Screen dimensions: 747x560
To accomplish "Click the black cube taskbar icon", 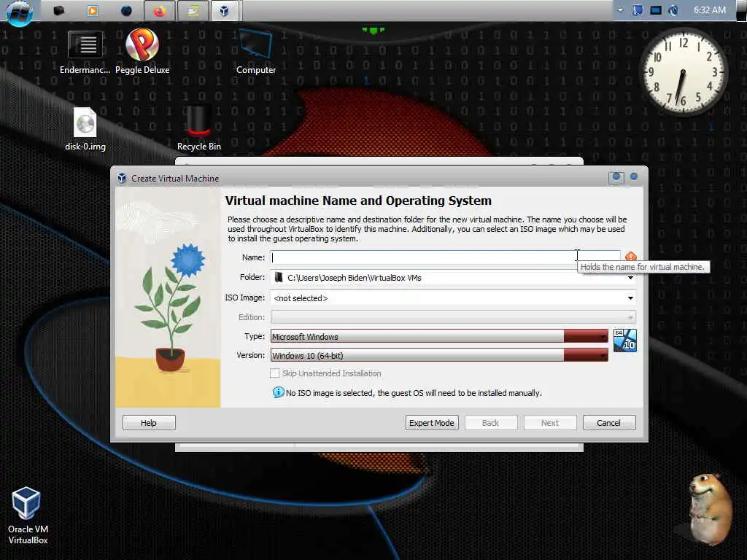I will pos(59,10).
